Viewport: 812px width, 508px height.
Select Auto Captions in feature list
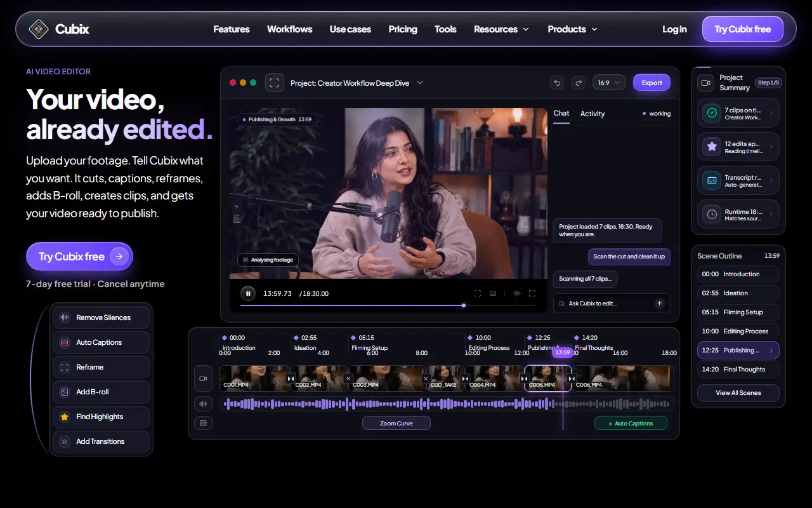[101, 342]
